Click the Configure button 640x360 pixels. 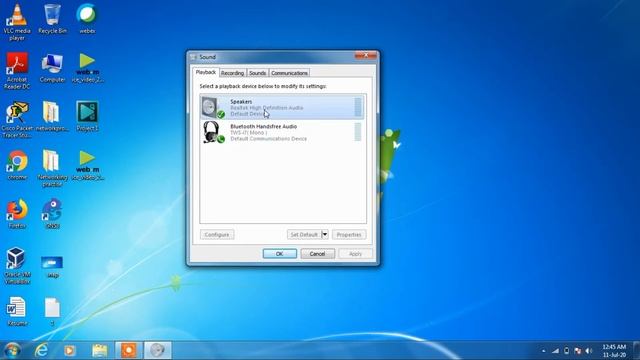click(217, 235)
